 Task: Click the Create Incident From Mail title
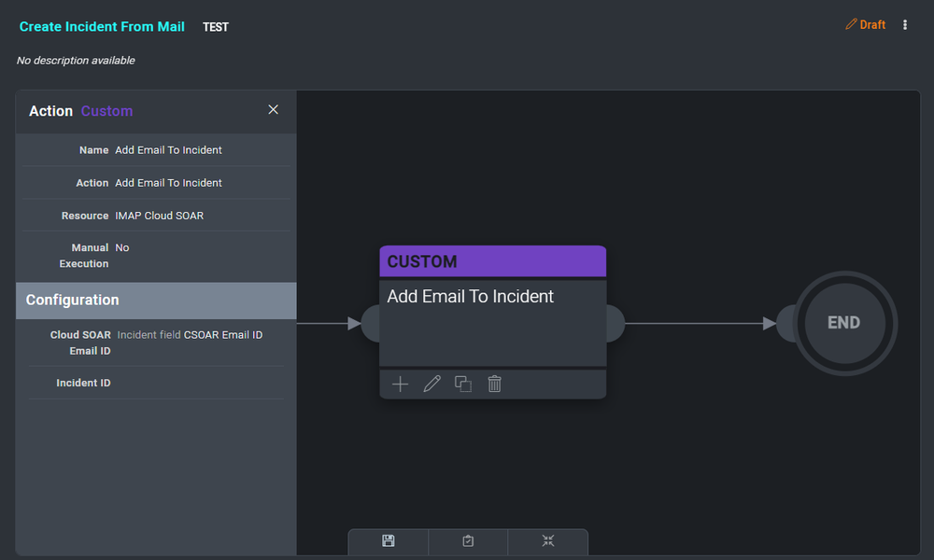(x=102, y=27)
